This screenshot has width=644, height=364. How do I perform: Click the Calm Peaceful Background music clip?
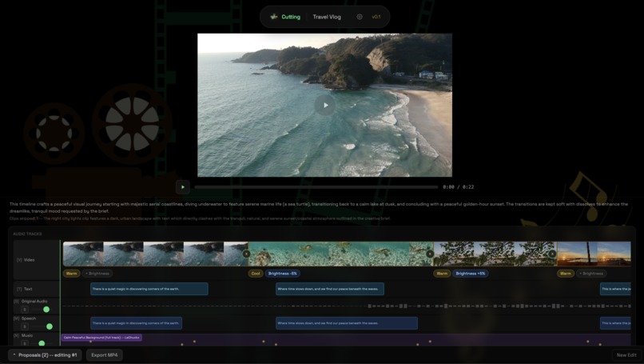click(101, 338)
